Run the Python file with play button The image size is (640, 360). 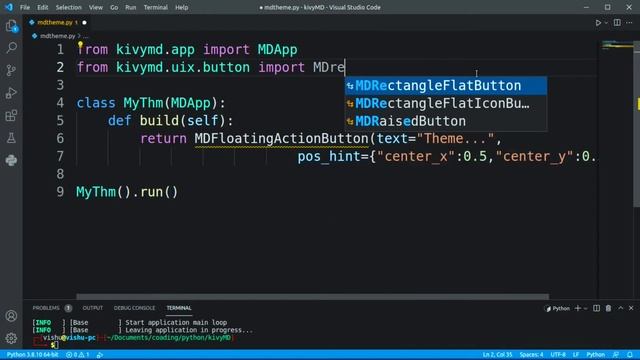coord(598,23)
